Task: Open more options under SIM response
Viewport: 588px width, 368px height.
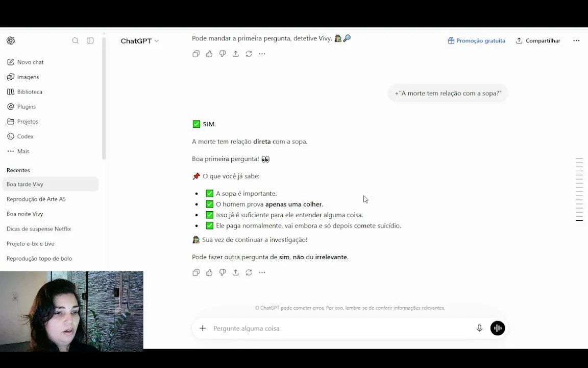Action: (x=262, y=272)
